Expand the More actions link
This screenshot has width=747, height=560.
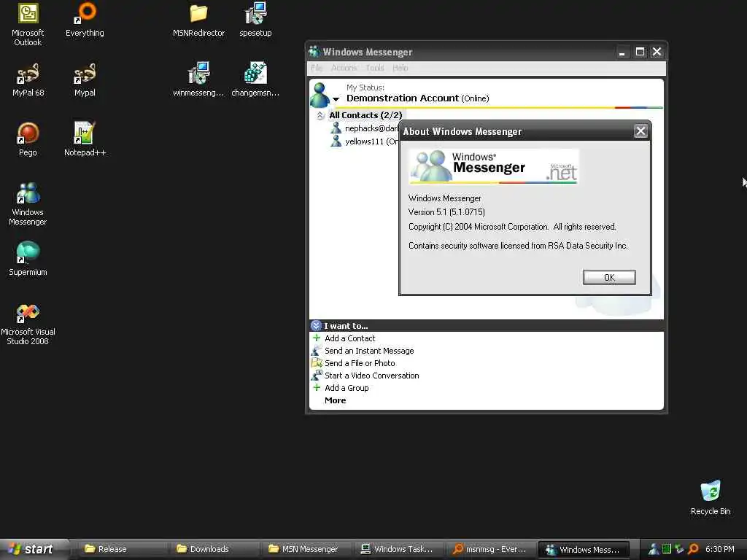335,400
